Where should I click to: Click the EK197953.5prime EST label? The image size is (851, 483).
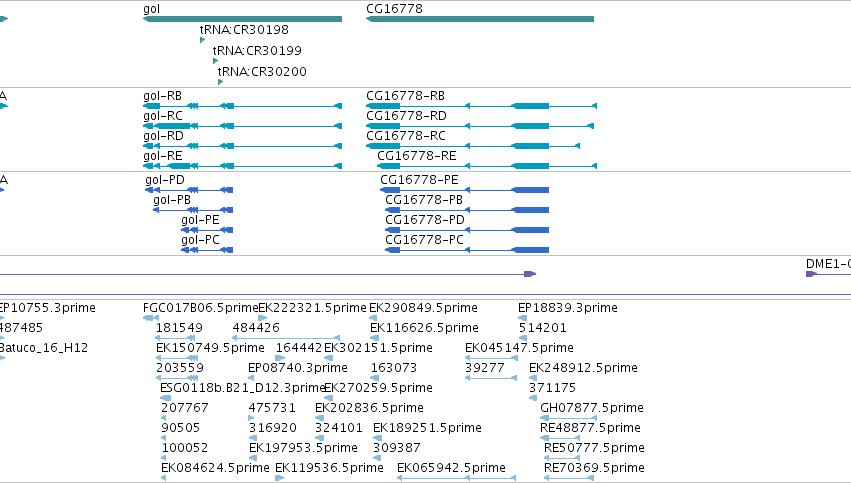[303, 448]
